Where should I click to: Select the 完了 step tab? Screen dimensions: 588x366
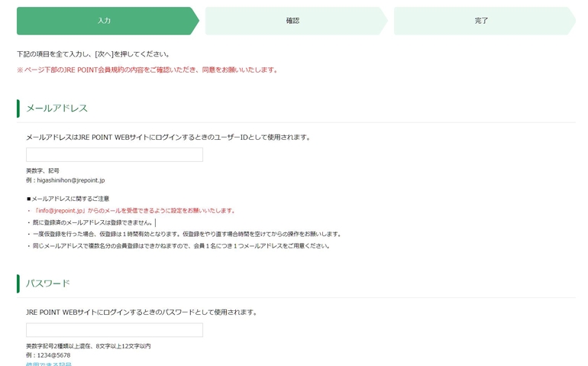(484, 21)
